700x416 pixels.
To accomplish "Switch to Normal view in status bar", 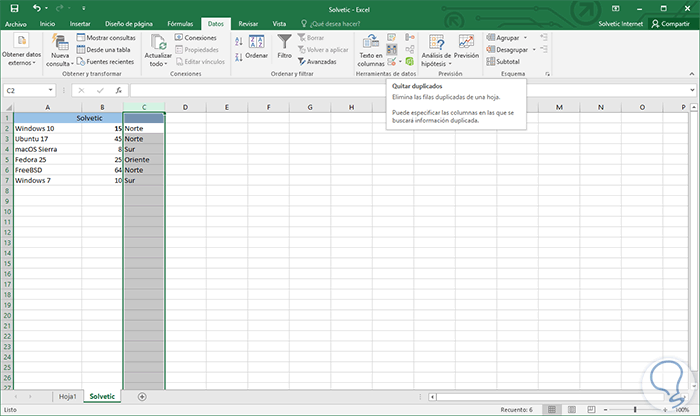I will (x=552, y=409).
